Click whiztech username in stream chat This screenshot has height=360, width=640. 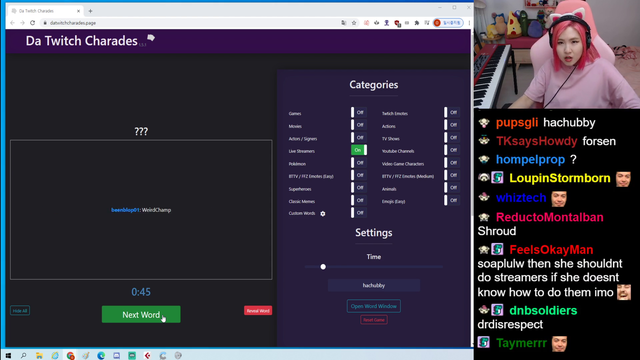pos(521,198)
